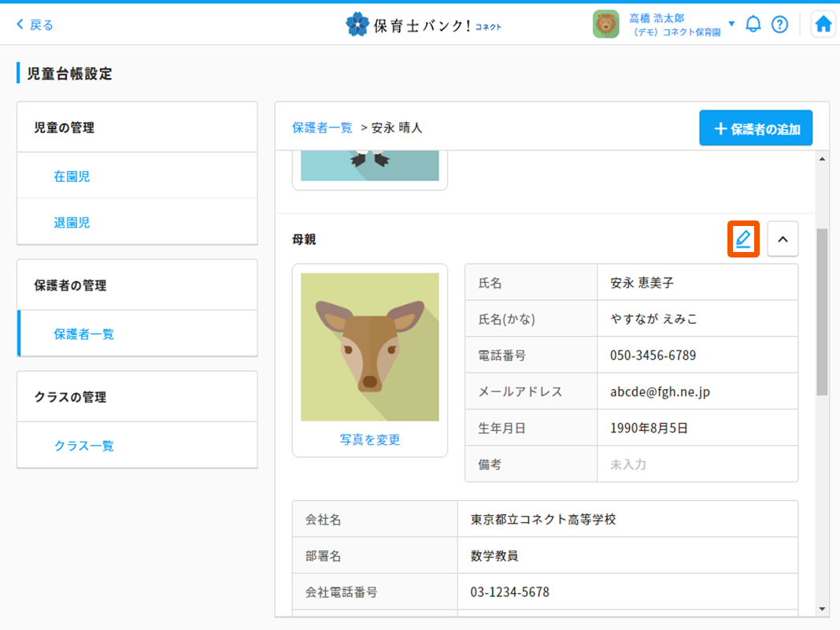Click the vertical scrollbar thumb
840x630 pixels.
point(822,311)
